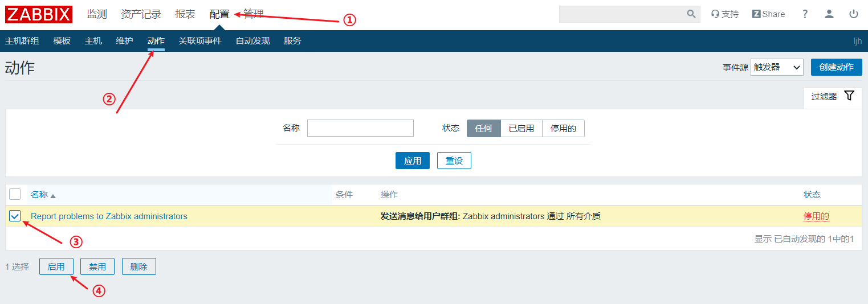The image size is (868, 304).
Task: Click the 重设 filter button
Action: click(x=454, y=161)
